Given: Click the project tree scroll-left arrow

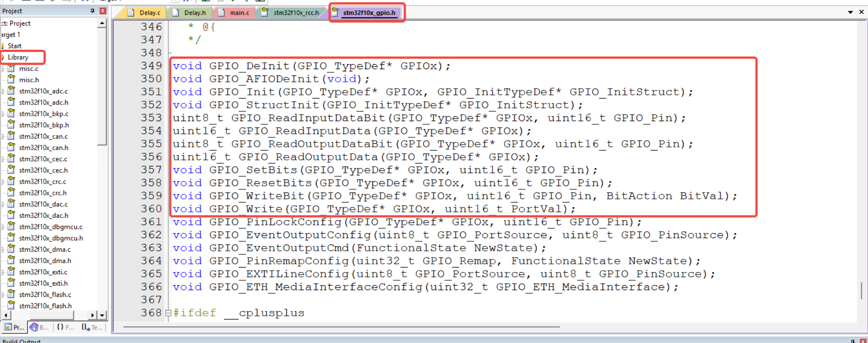Looking at the screenshot, I should pyautogui.click(x=5, y=315).
